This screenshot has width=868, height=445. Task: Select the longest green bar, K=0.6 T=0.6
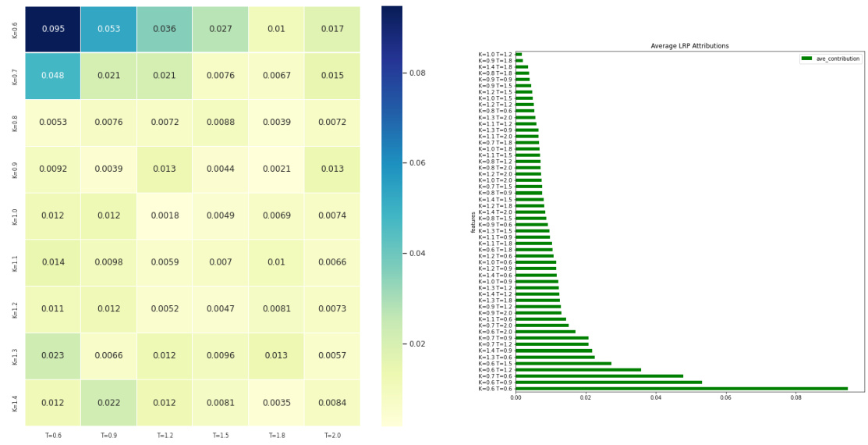pyautogui.click(x=681, y=388)
